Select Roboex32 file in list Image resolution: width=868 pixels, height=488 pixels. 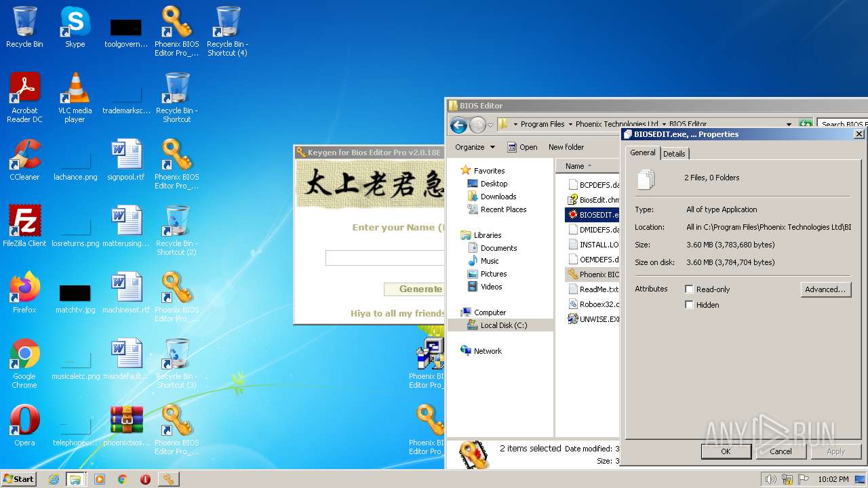click(x=593, y=304)
